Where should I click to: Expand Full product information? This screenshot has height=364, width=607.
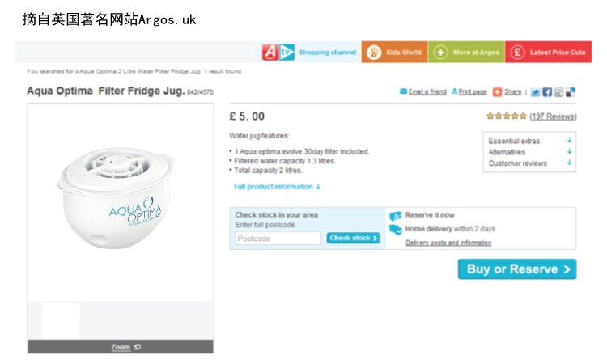click(x=277, y=187)
